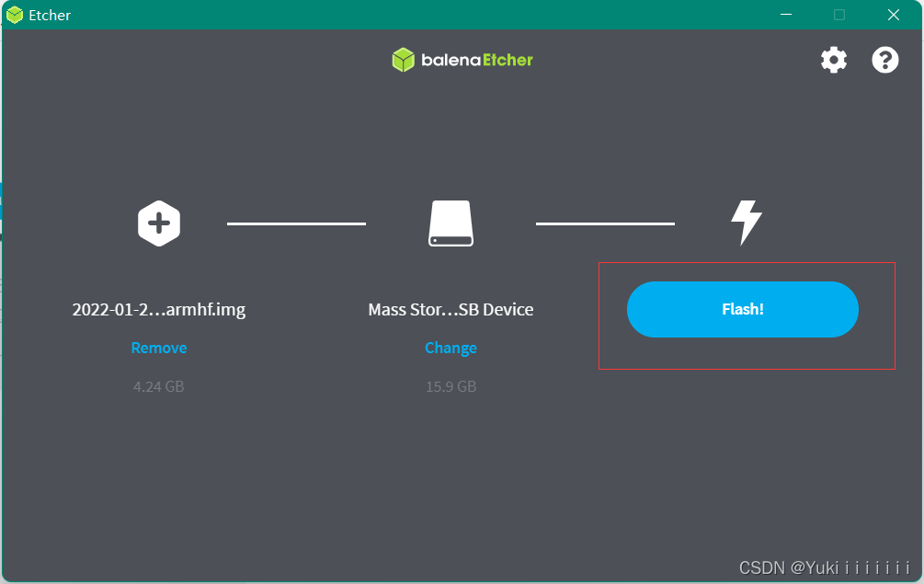This screenshot has height=584, width=924.
Task: Start flashing with the Flash! button
Action: click(x=743, y=309)
